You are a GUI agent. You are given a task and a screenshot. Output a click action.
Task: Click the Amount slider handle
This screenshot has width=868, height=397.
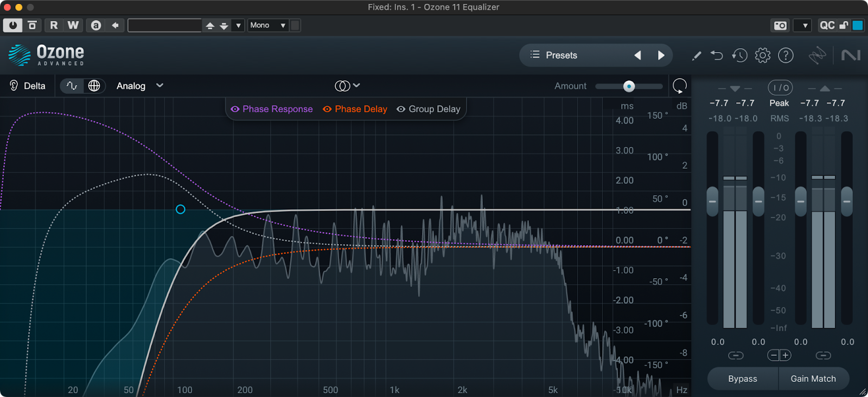[629, 86]
